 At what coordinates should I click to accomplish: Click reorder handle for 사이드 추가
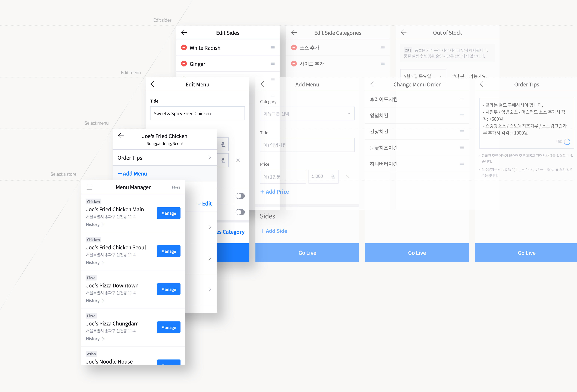point(383,64)
